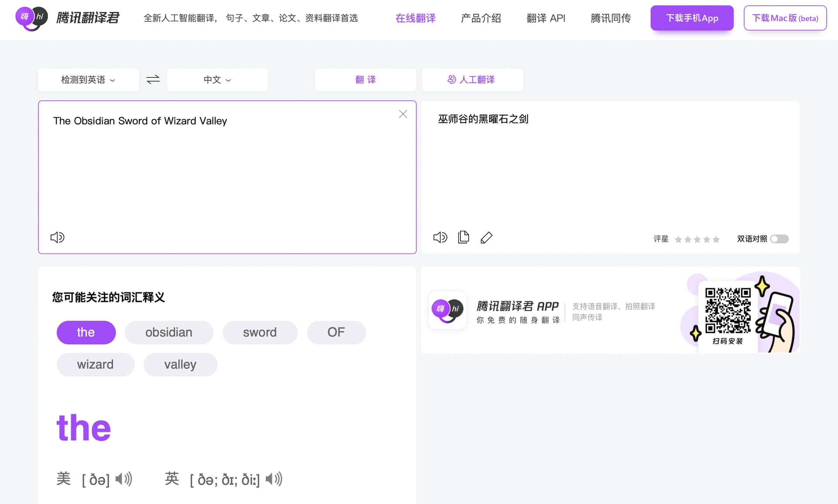Clear the source text with the X
838x504 pixels.
coord(402,114)
